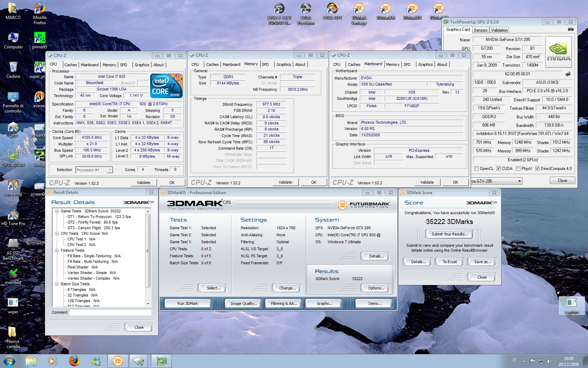Toggle the OpenCL checkbox in GPU-Z
Viewport: 588px width, 368px height.
(476, 169)
